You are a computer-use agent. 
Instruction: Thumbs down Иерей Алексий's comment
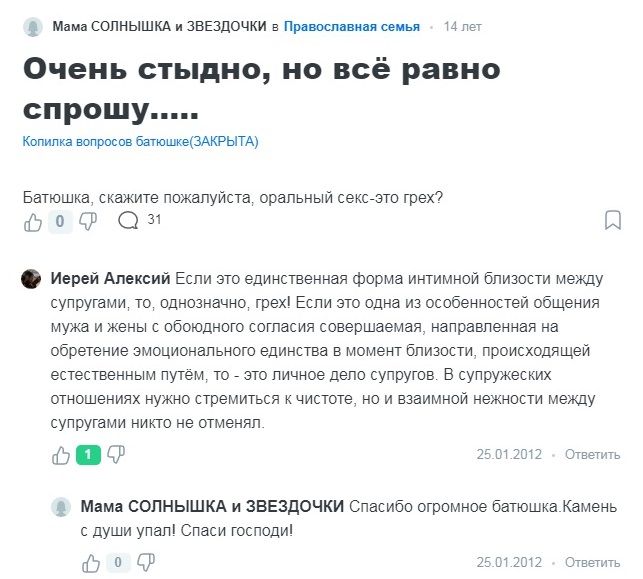click(x=116, y=455)
